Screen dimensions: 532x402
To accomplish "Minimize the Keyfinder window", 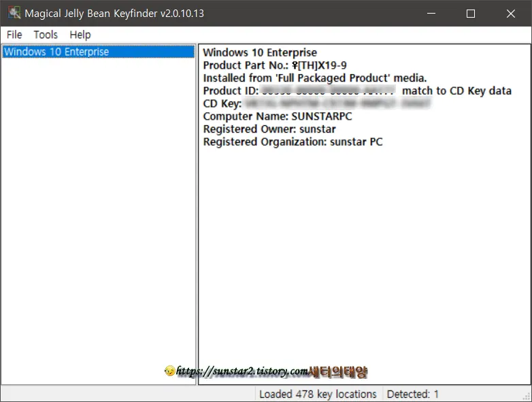I will (x=431, y=13).
